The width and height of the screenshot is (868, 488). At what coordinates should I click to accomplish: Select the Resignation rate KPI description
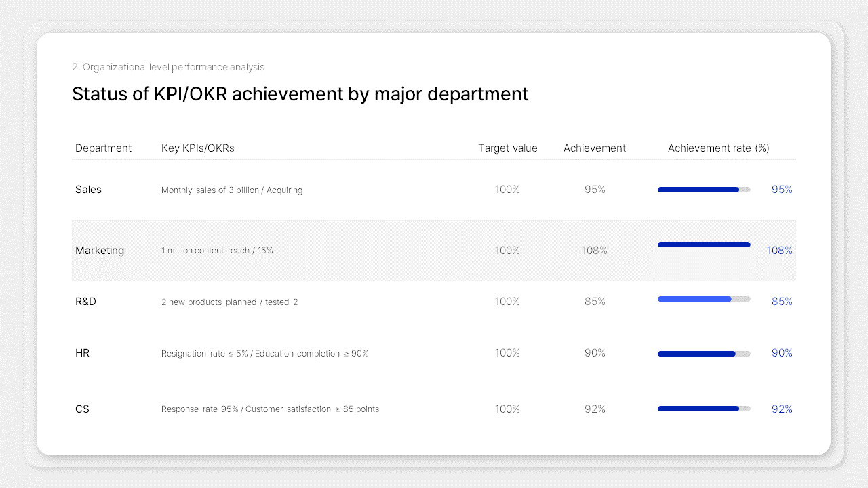pyautogui.click(x=265, y=353)
